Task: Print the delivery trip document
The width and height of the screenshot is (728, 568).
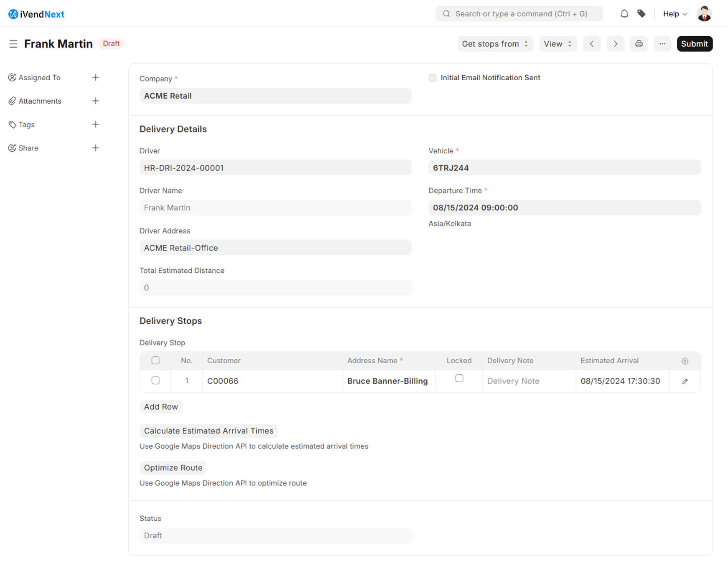Action: (639, 44)
